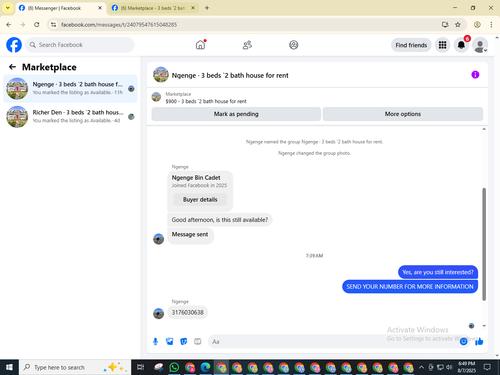Image resolution: width=500 pixels, height=375 pixels.
Task: View site information icon in address bar
Action: (53, 24)
